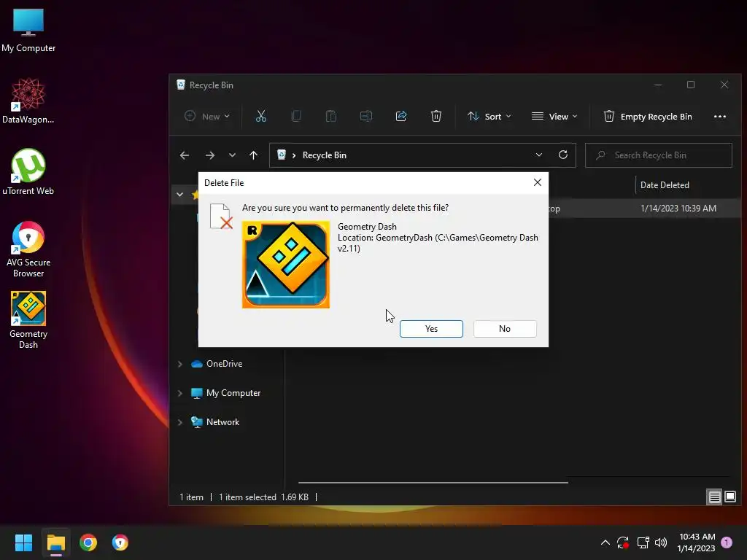
Task: Click the sync status tray icon
Action: pos(623,542)
